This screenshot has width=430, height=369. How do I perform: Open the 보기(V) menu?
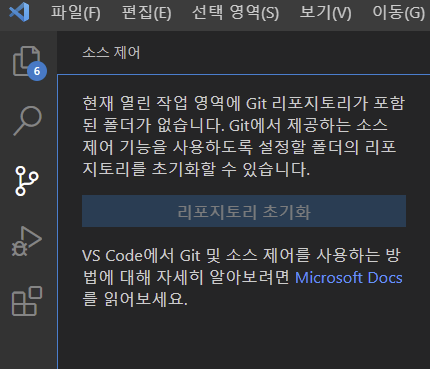325,13
